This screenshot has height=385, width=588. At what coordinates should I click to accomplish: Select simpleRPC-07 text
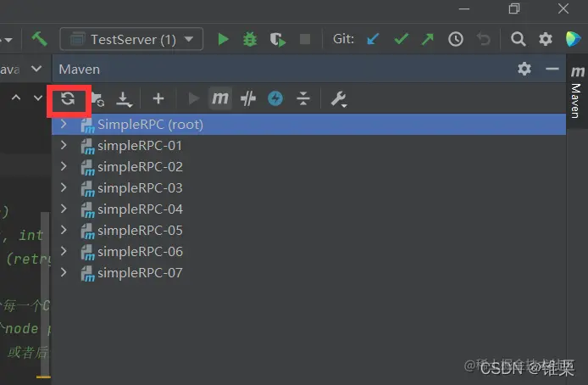tap(140, 273)
